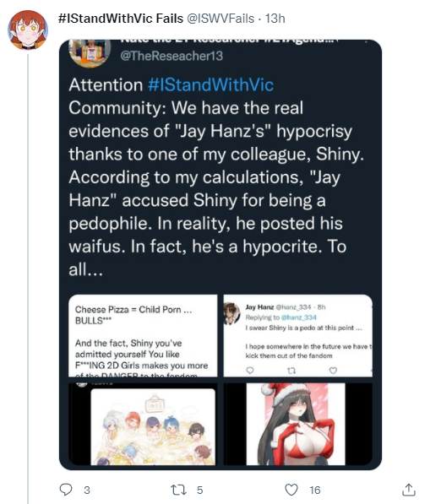Open the Santa hat character artwork thumbnail
This screenshot has height=504, width=441.
click(x=298, y=424)
